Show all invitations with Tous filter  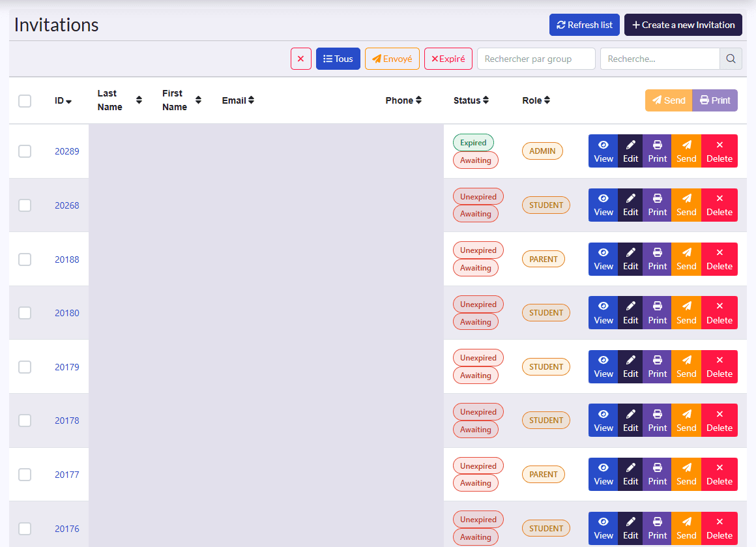(338, 59)
